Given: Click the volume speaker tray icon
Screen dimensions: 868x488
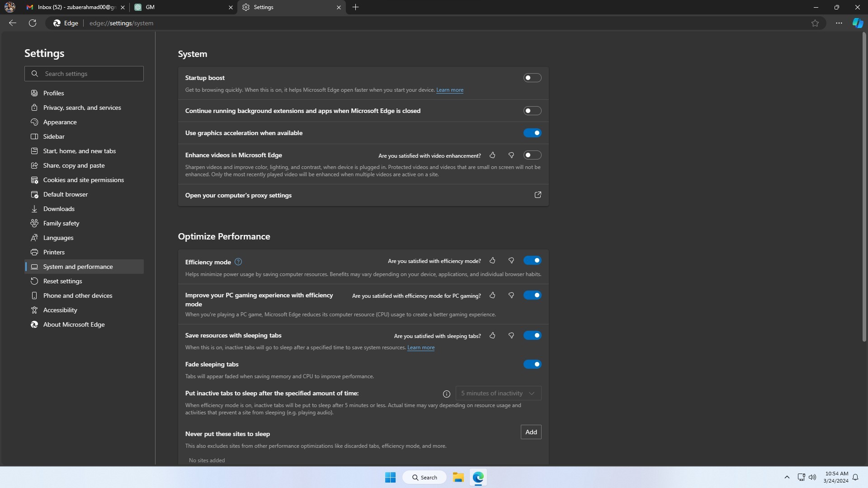Looking at the screenshot, I should pos(812,477).
